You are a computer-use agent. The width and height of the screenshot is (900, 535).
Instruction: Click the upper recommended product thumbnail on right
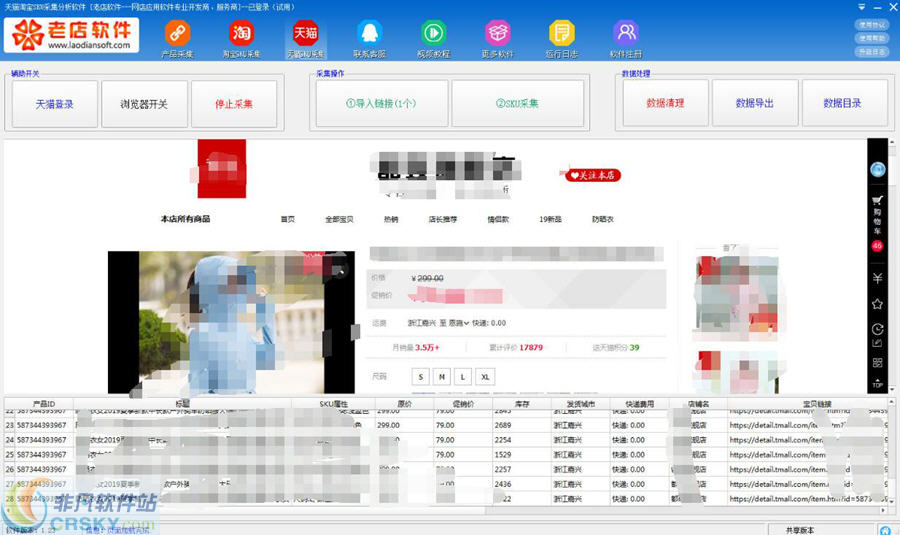[736, 293]
